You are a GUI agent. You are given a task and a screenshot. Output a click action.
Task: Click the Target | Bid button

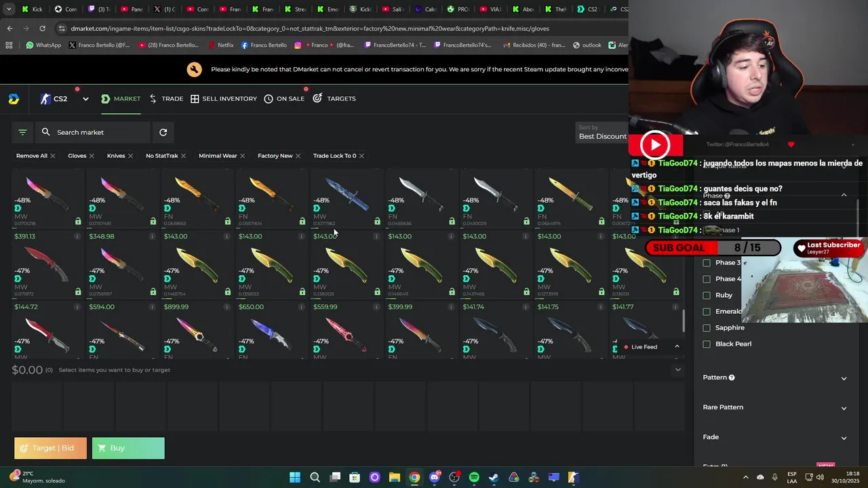pos(51,448)
